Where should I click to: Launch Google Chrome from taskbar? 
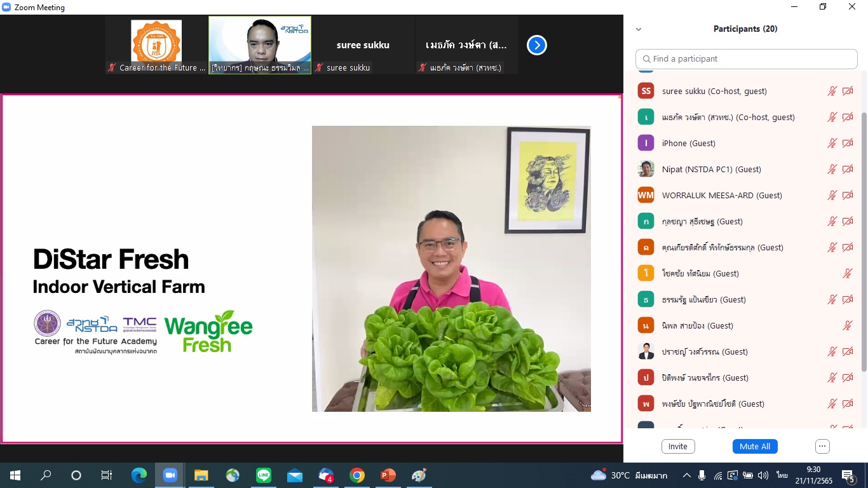pos(357,475)
